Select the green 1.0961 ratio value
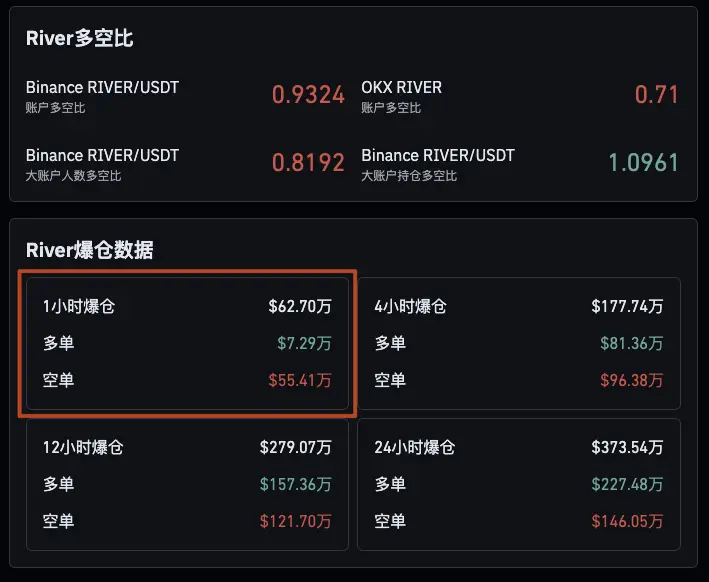This screenshot has height=582, width=709. pos(643,163)
